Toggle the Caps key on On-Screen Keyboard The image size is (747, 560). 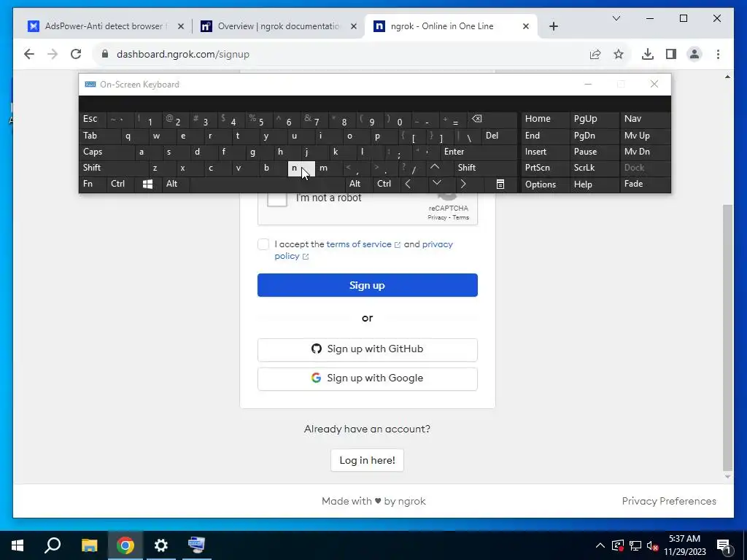pos(107,152)
